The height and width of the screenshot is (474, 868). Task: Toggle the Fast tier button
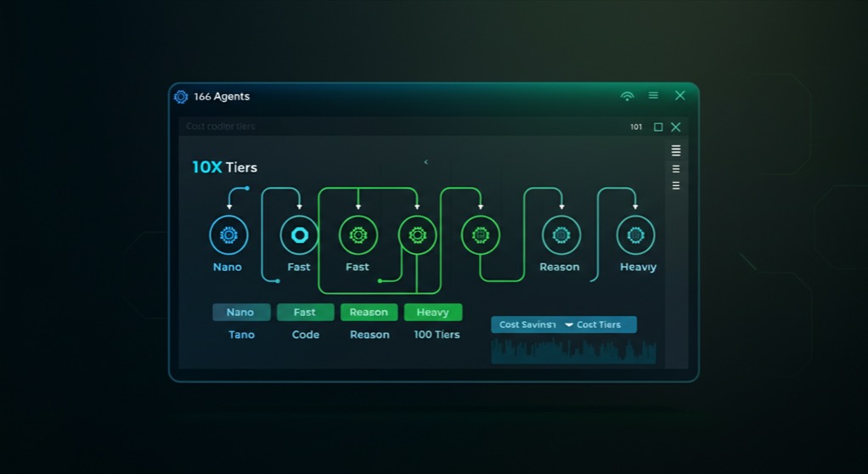click(305, 313)
